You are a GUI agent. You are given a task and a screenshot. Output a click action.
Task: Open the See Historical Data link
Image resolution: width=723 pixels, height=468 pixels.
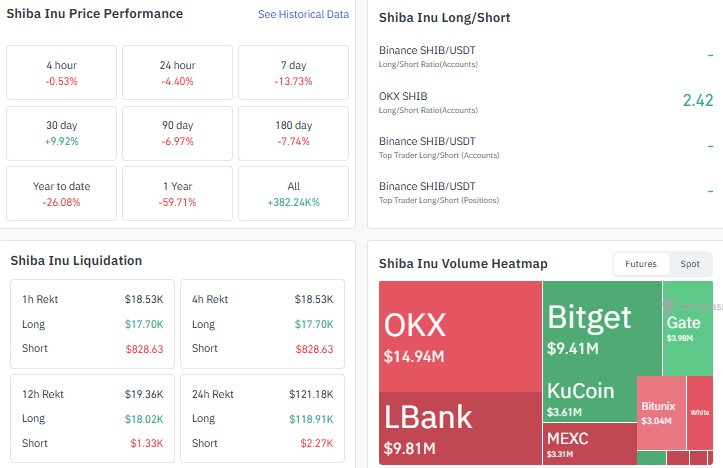coord(303,14)
